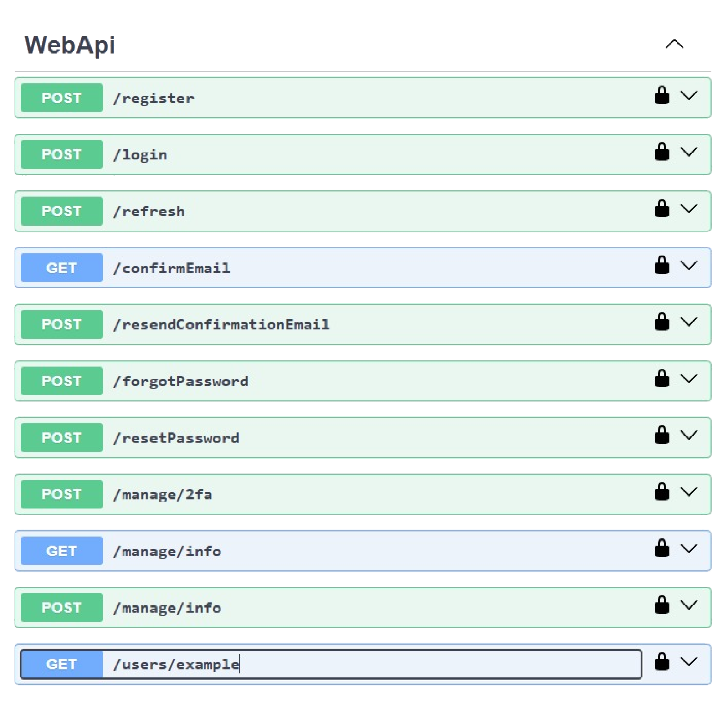Expand the GET /manage/info chevron
The width and height of the screenshot is (728, 728).
(x=688, y=548)
